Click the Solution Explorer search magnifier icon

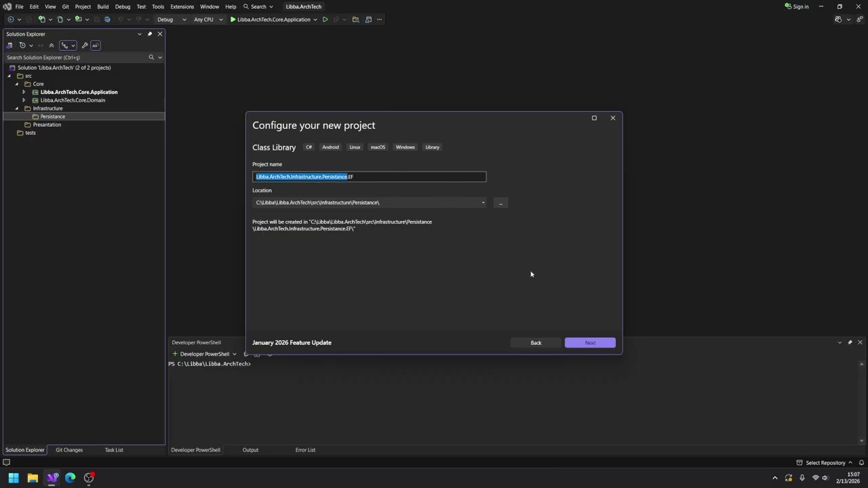(x=151, y=57)
